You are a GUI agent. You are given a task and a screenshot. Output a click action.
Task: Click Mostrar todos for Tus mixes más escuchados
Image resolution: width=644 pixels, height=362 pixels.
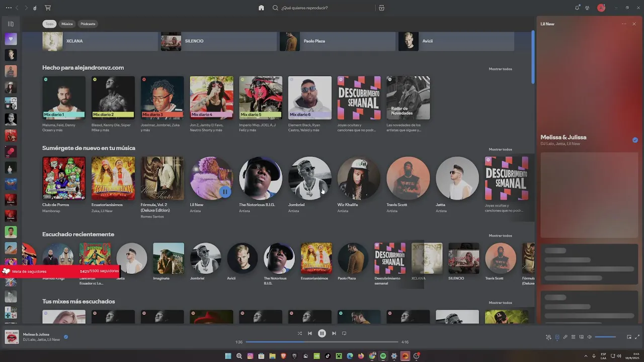(x=500, y=303)
